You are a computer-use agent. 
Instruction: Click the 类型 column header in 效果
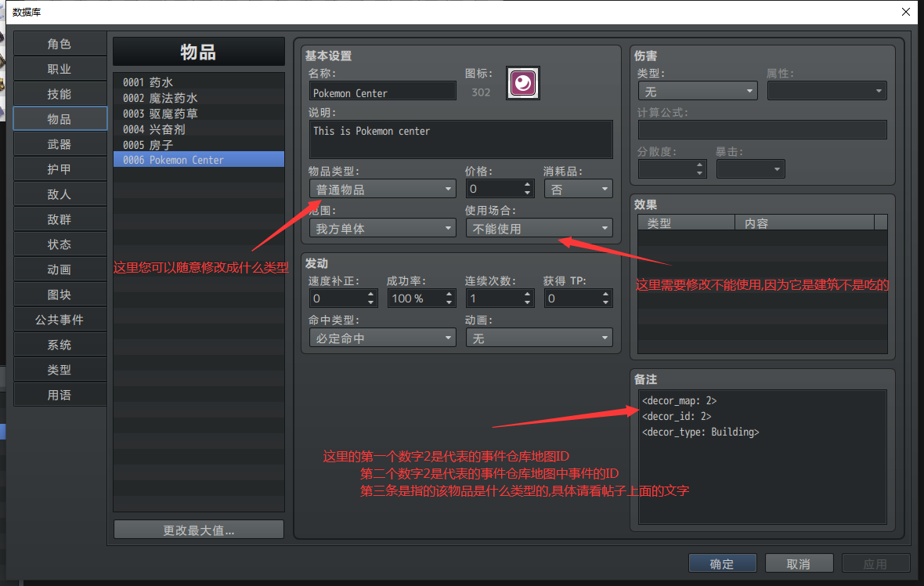687,222
